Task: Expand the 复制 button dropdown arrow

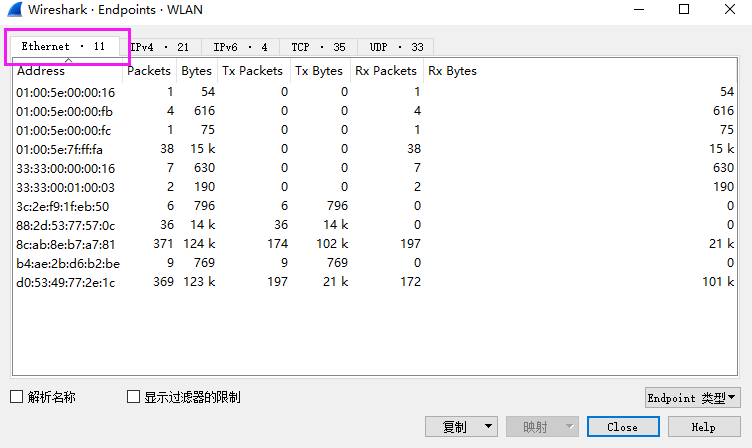Action: [x=489, y=426]
